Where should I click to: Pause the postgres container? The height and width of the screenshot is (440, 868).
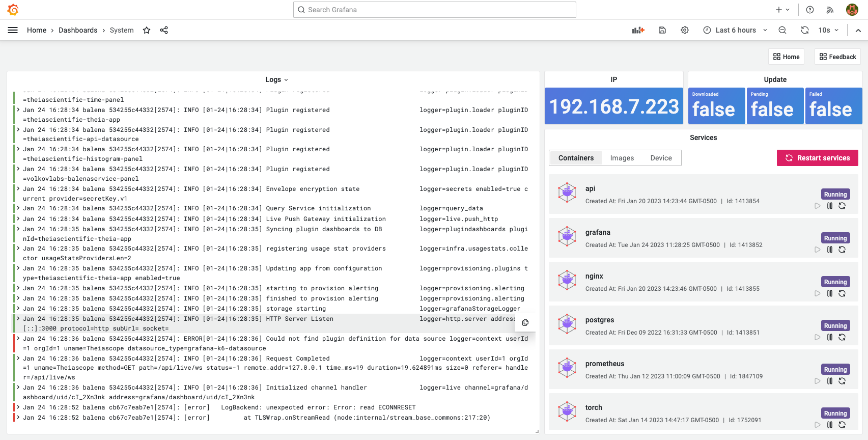point(830,337)
